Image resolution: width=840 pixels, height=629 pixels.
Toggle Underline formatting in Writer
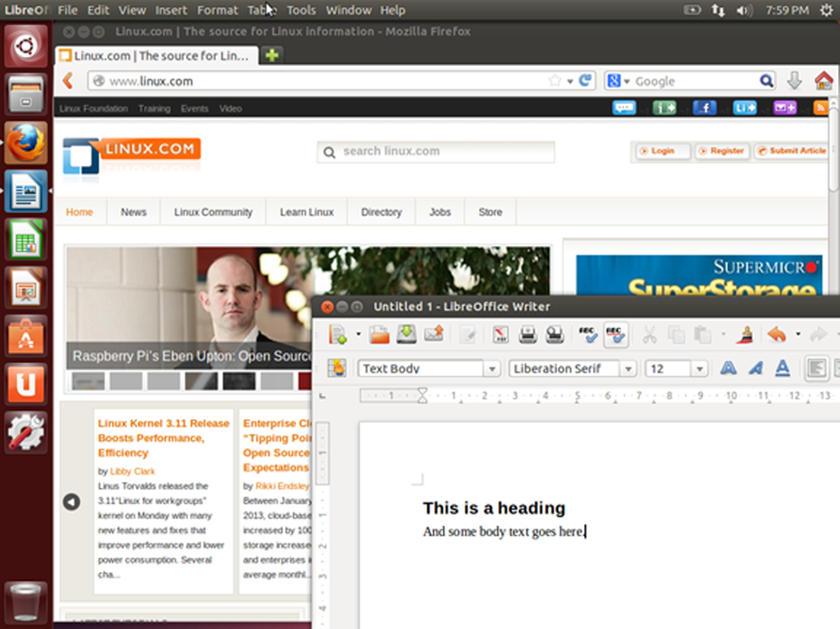[783, 369]
